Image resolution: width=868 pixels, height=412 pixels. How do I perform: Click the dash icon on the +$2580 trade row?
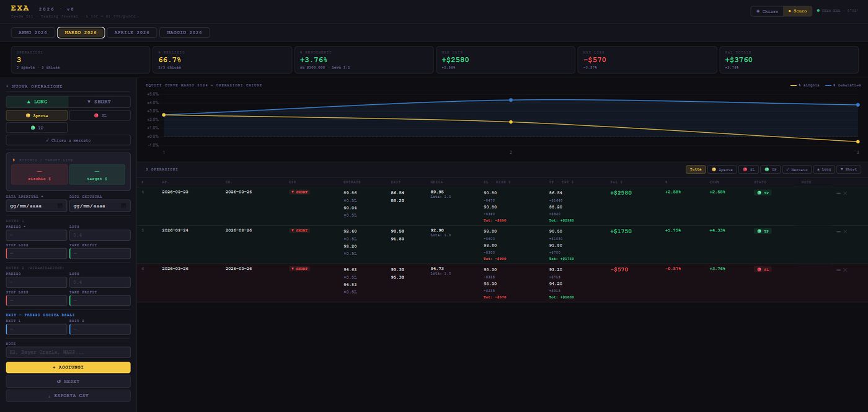(x=838, y=194)
